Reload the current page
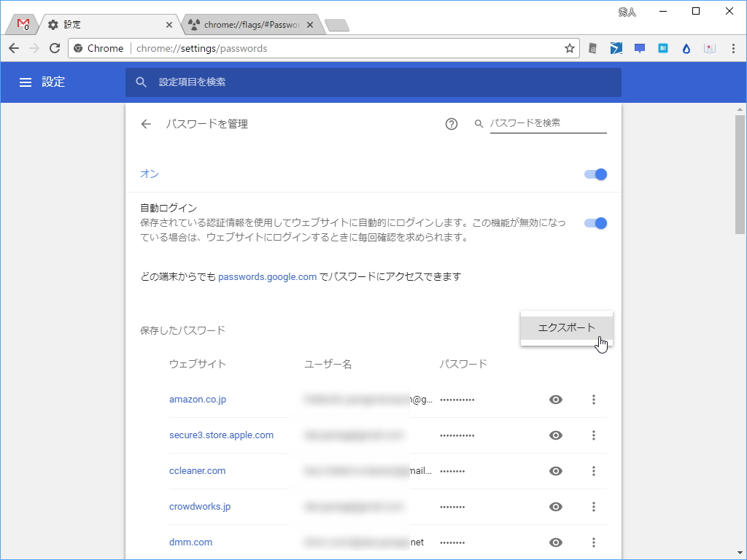The height and width of the screenshot is (560, 747). (54, 48)
